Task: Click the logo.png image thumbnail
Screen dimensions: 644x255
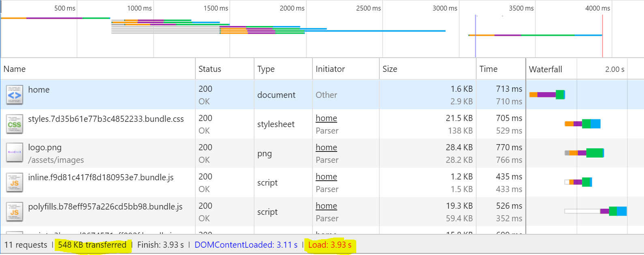Action: tap(15, 153)
